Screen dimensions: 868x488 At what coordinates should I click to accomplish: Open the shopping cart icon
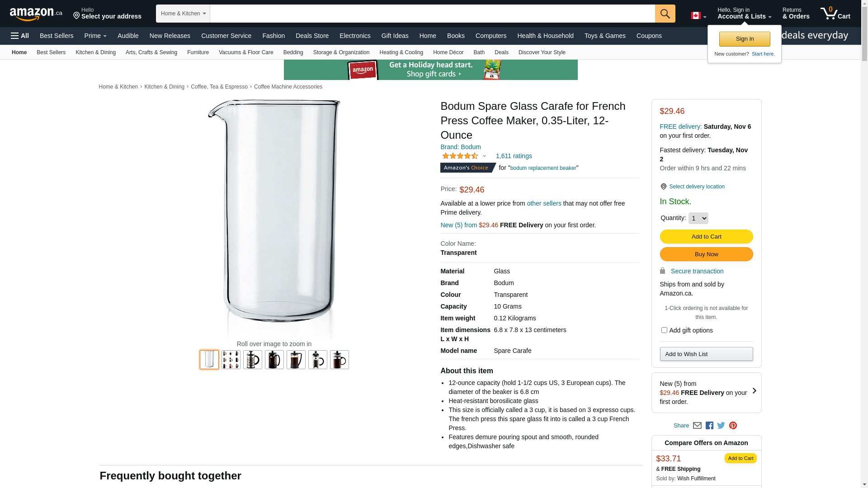835,13
